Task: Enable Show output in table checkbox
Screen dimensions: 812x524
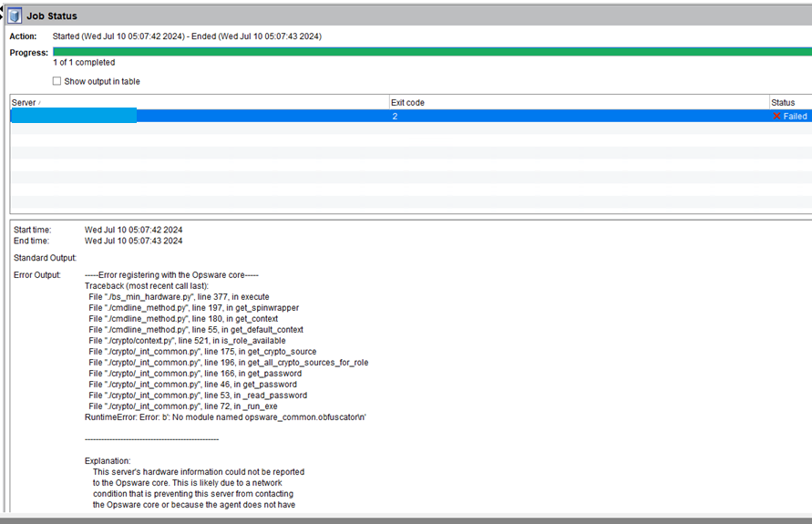Action: (x=57, y=81)
